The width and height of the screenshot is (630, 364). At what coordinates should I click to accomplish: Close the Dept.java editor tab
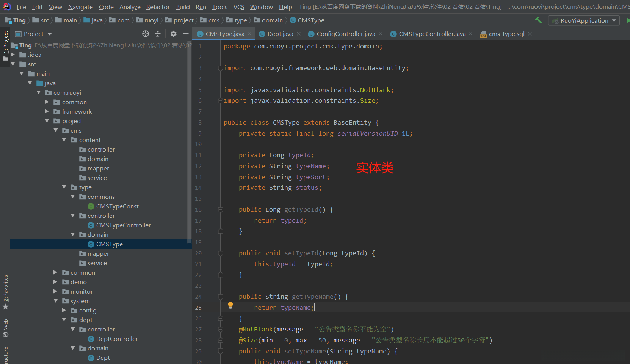(299, 34)
